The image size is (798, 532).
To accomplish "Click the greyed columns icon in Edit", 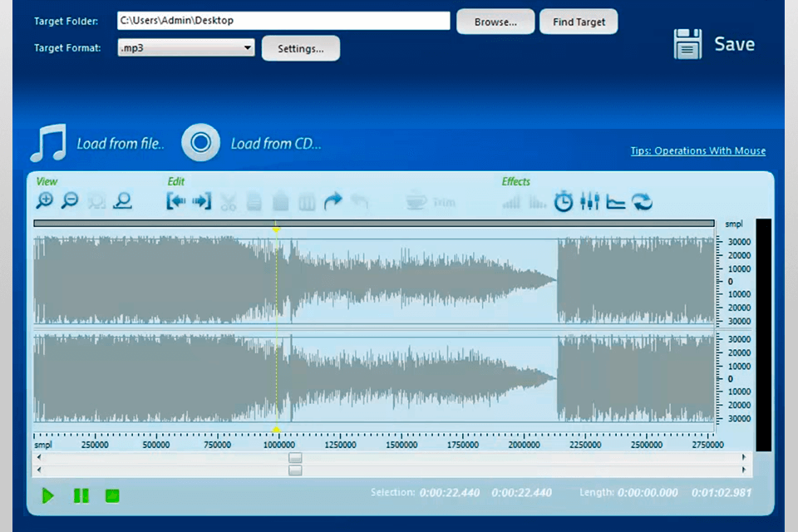I will [x=307, y=203].
